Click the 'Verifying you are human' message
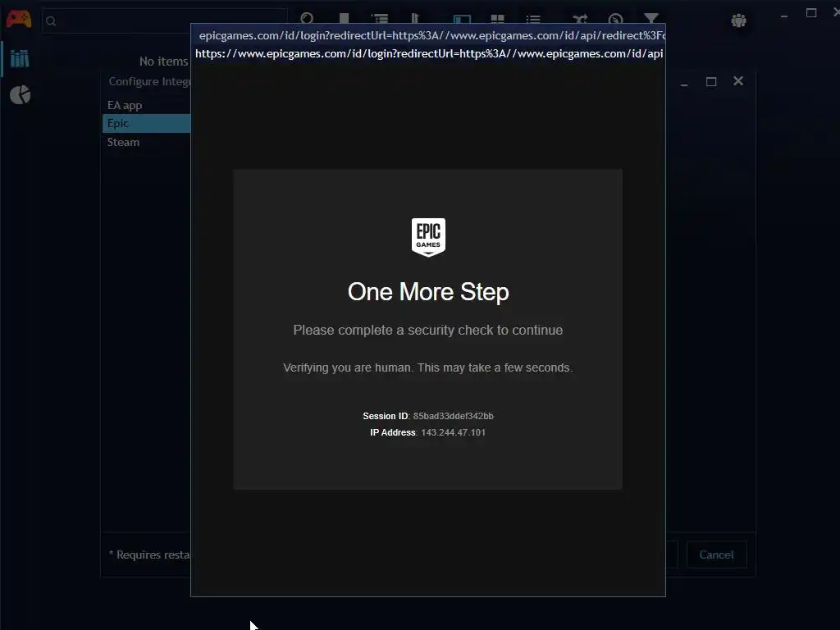The width and height of the screenshot is (840, 630). point(428,367)
